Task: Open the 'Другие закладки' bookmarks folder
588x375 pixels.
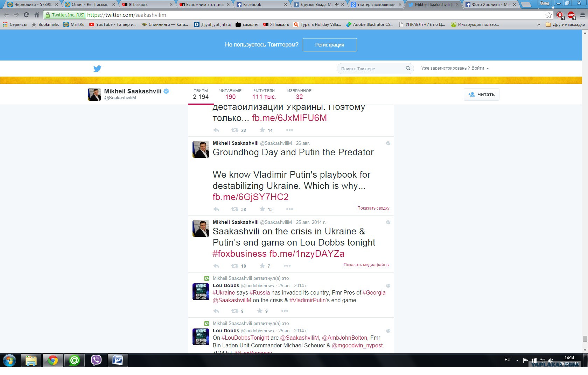Action: (x=565, y=24)
